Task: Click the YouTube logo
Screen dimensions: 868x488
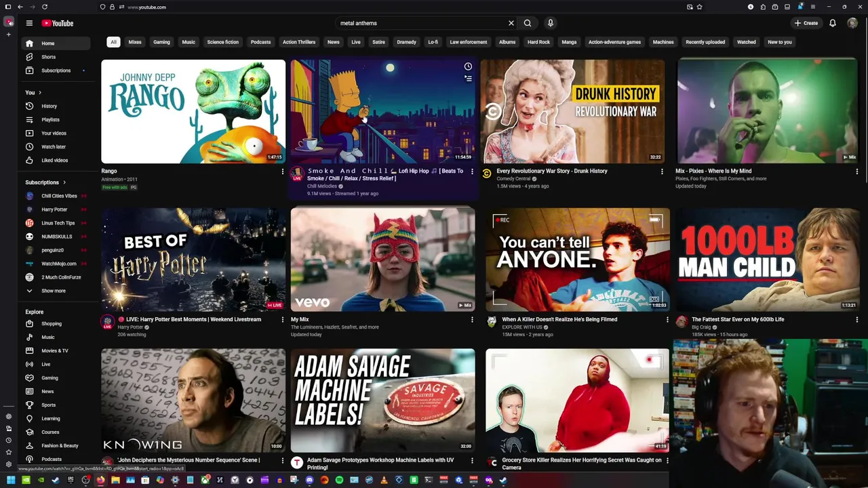Action: click(58, 23)
